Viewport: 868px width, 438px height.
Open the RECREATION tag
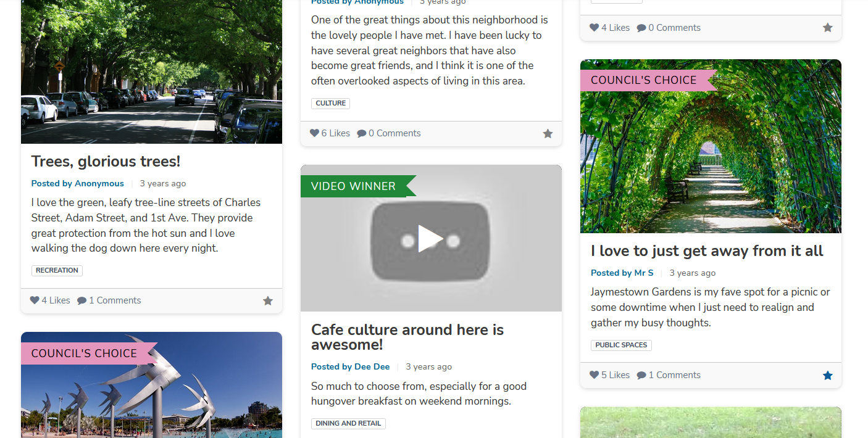click(x=57, y=270)
